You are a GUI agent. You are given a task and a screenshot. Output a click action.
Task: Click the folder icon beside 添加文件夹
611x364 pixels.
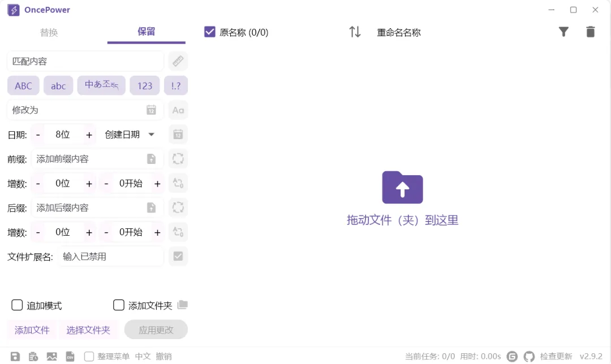(182, 305)
